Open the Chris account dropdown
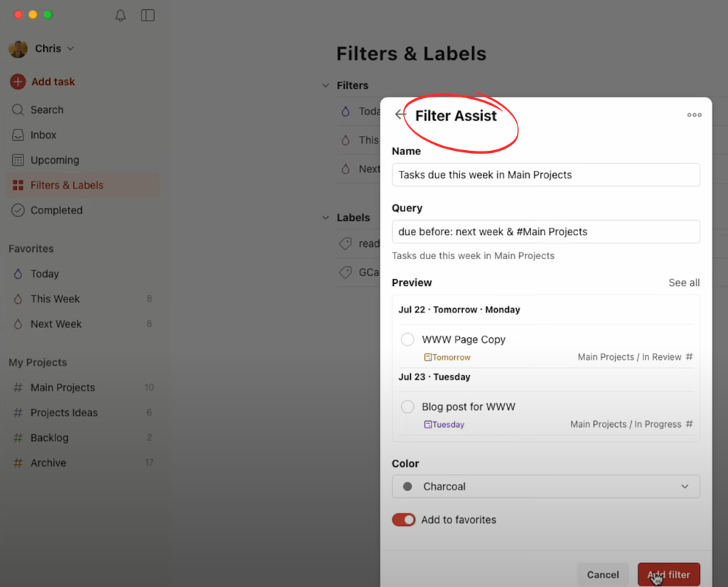Image resolution: width=728 pixels, height=587 pixels. [55, 48]
